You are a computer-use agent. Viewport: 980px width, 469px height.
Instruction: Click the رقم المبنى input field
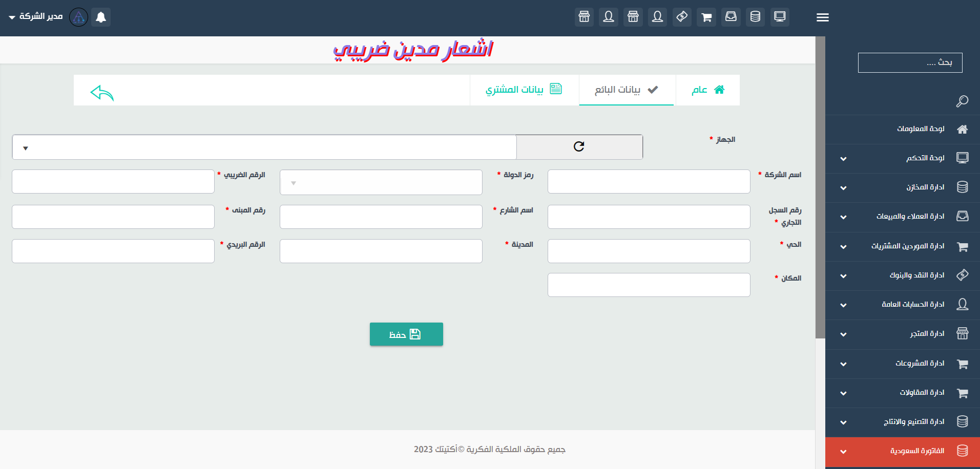pos(113,217)
